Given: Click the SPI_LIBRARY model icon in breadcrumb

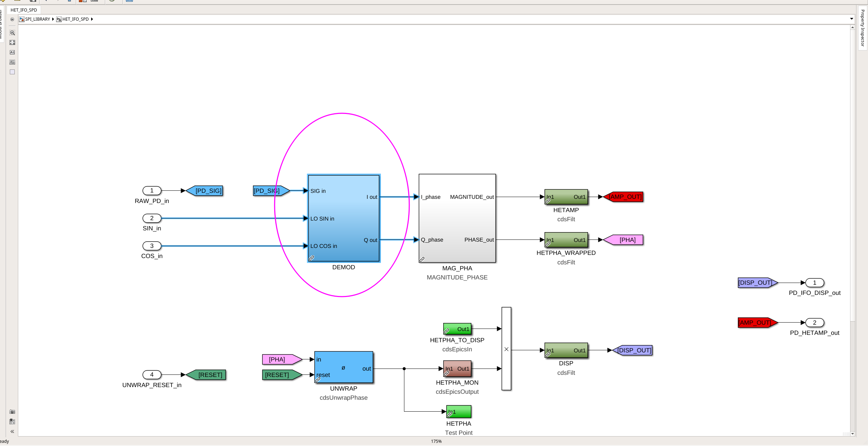Looking at the screenshot, I should coord(22,19).
